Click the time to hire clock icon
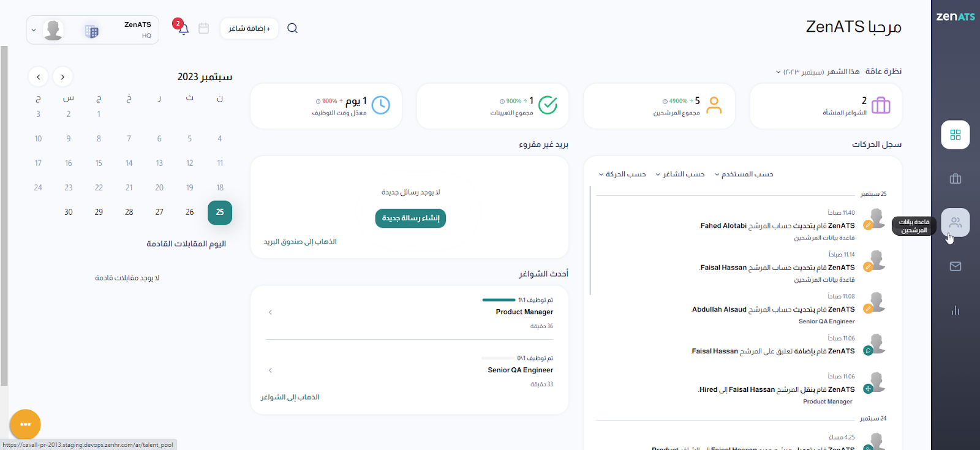Viewport: 980px width, 450px height. pyautogui.click(x=381, y=105)
